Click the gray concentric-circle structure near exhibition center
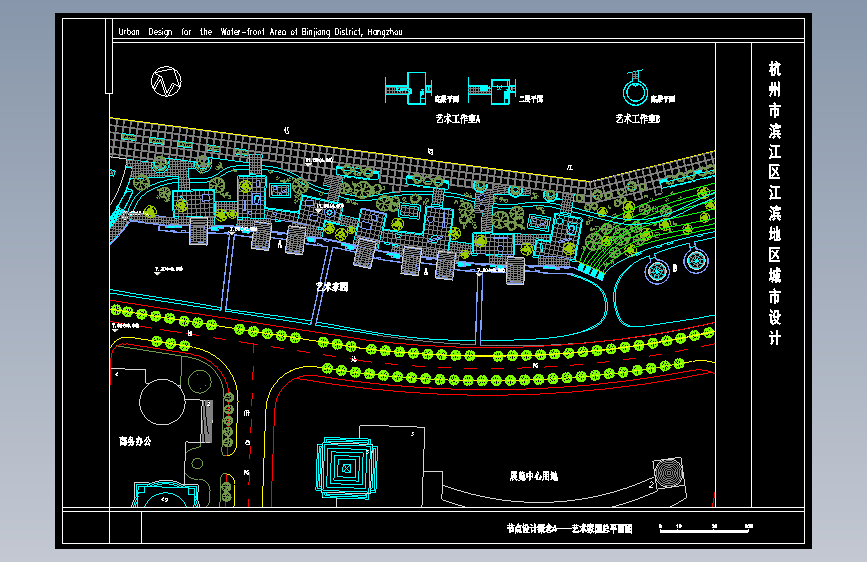The image size is (867, 562). (x=668, y=474)
